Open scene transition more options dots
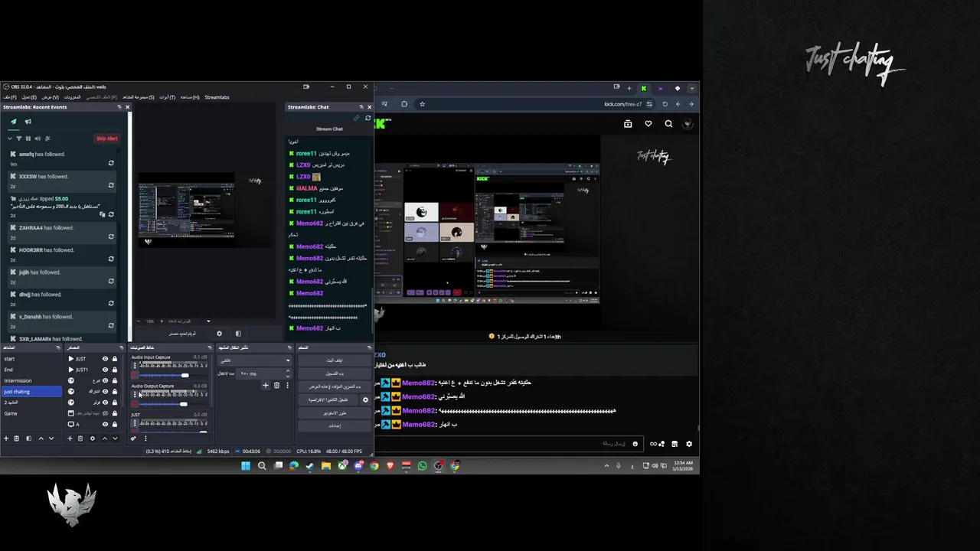The image size is (980, 551). (x=288, y=386)
